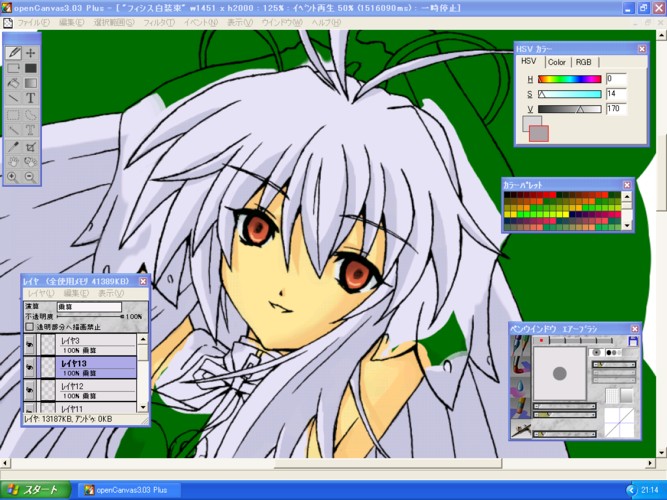Select the rectangular marquee selection tool
The height and width of the screenshot is (500, 667).
[14, 115]
